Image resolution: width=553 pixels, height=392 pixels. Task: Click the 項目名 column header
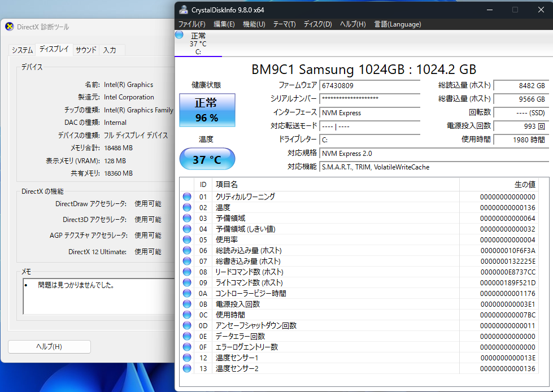(x=336, y=184)
